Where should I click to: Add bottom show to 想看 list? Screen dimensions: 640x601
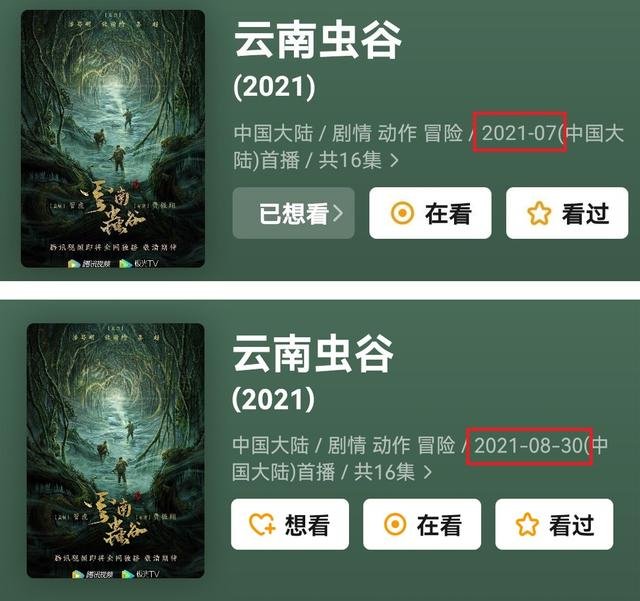(x=290, y=524)
